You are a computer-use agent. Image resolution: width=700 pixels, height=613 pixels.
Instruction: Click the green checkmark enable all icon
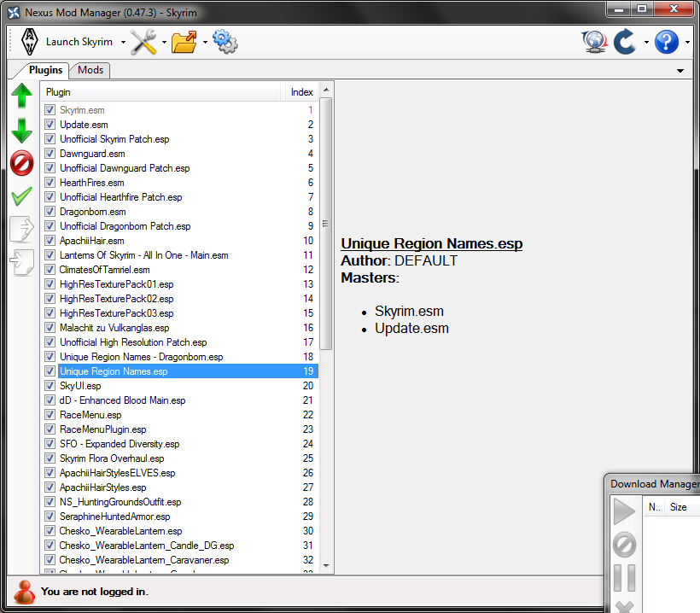click(x=22, y=196)
